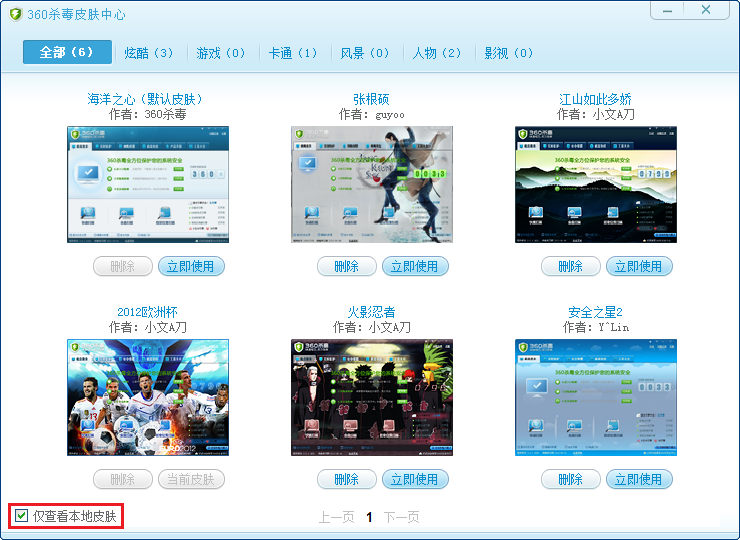This screenshot has width=740, height=540.
Task: Delete the 张根硕 skin
Action: [x=347, y=266]
